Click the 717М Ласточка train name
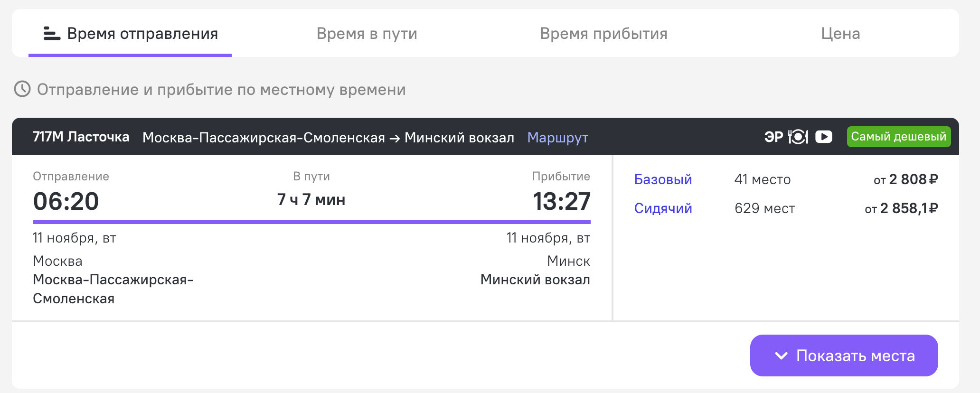The width and height of the screenshot is (980, 393). pos(81,137)
